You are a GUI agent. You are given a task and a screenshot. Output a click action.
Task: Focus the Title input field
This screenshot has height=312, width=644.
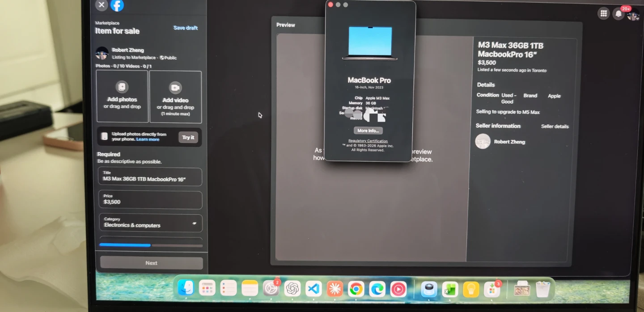click(x=150, y=177)
